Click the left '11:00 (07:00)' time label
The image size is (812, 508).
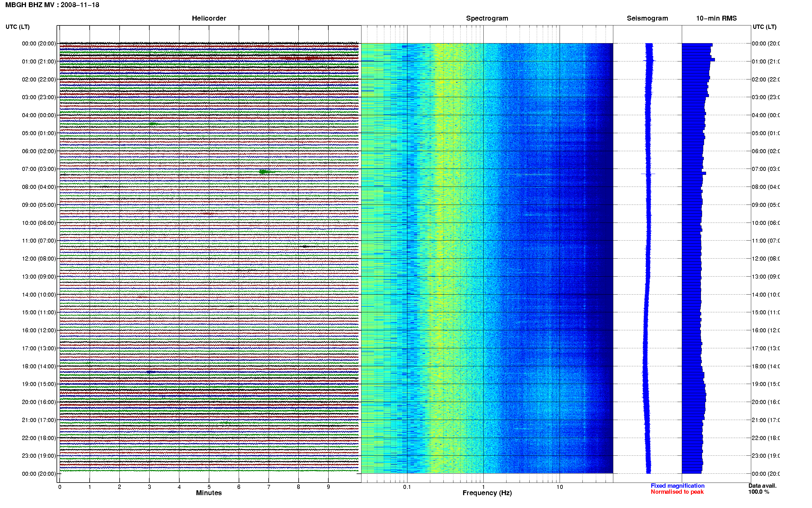click(x=39, y=241)
